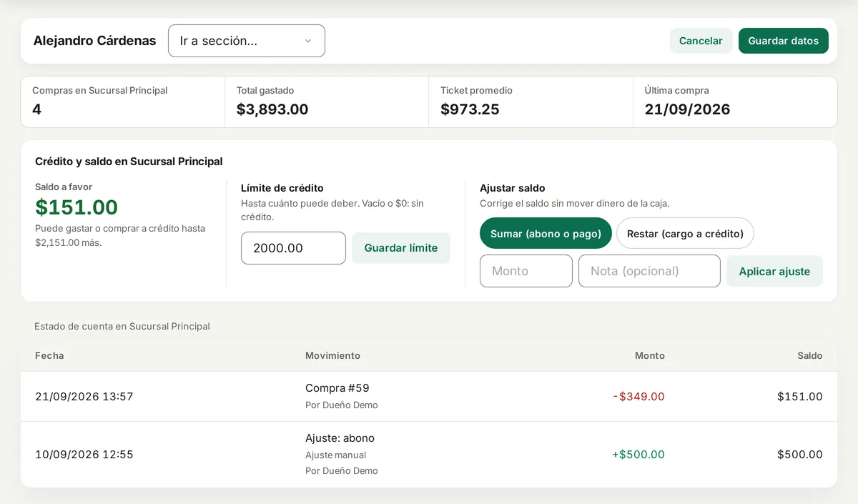Click the -$349.00 amount
Image resolution: width=858 pixels, height=504 pixels.
point(638,397)
